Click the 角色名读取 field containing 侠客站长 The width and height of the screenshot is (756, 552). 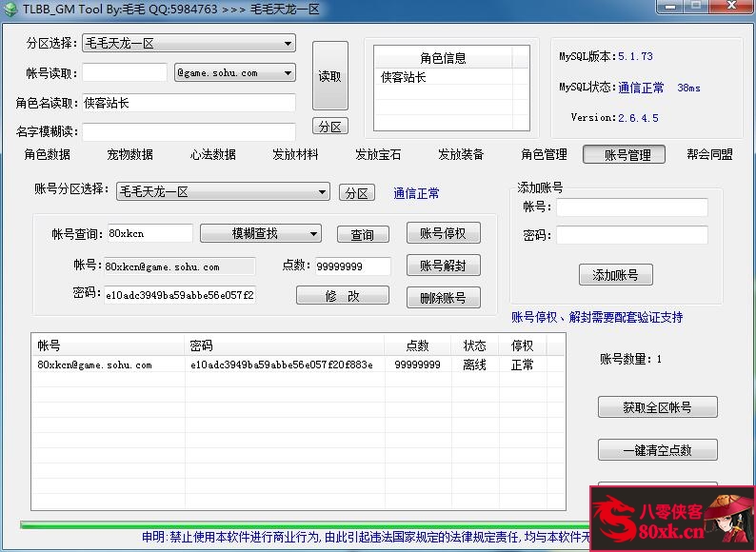(189, 103)
